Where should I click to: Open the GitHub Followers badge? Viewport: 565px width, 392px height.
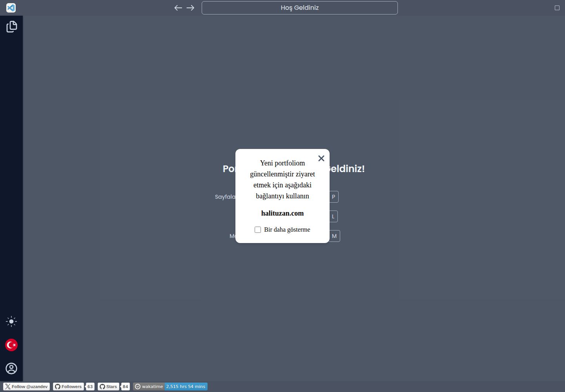coord(69,387)
